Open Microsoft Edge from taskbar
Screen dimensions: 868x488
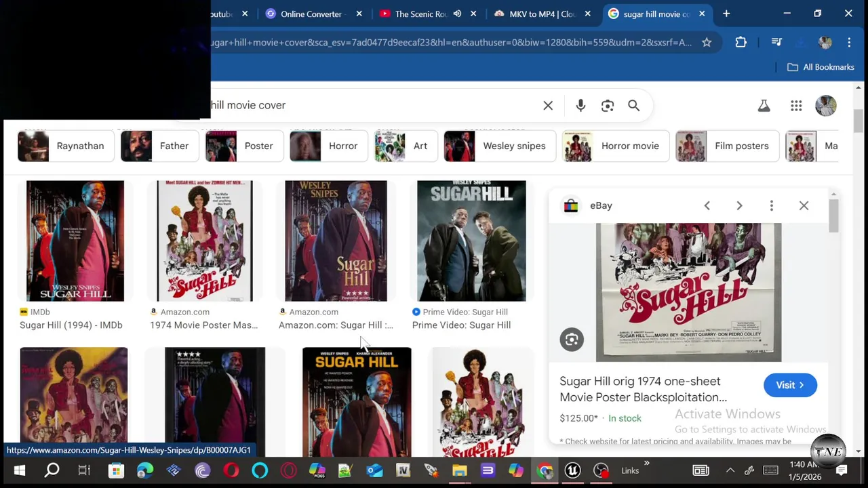(x=145, y=470)
